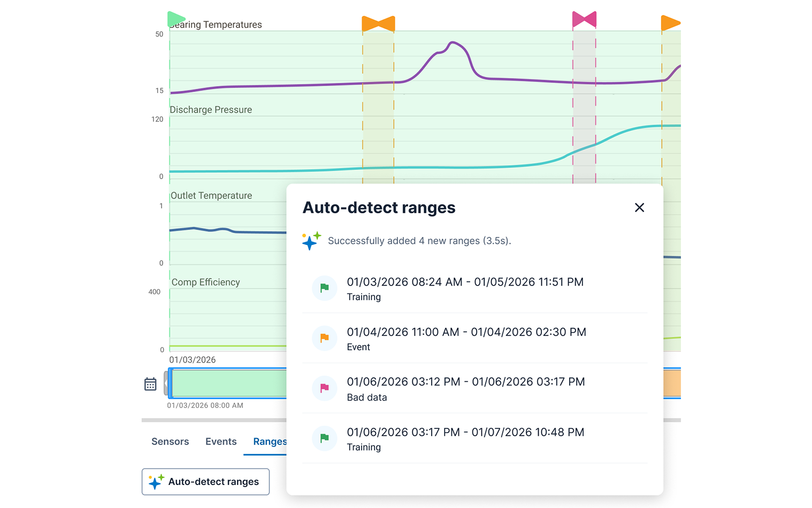Click the Comp Efficiency chart label
This screenshot has width=812, height=508.
205,282
